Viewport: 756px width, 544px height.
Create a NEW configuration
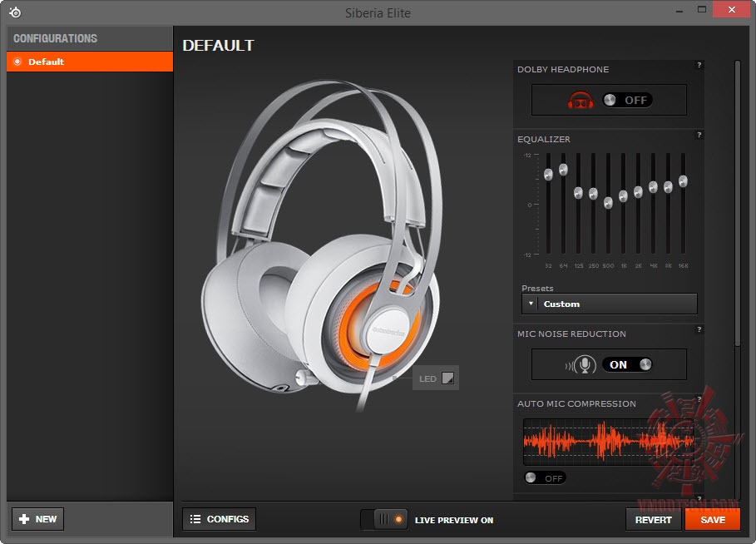click(x=37, y=519)
